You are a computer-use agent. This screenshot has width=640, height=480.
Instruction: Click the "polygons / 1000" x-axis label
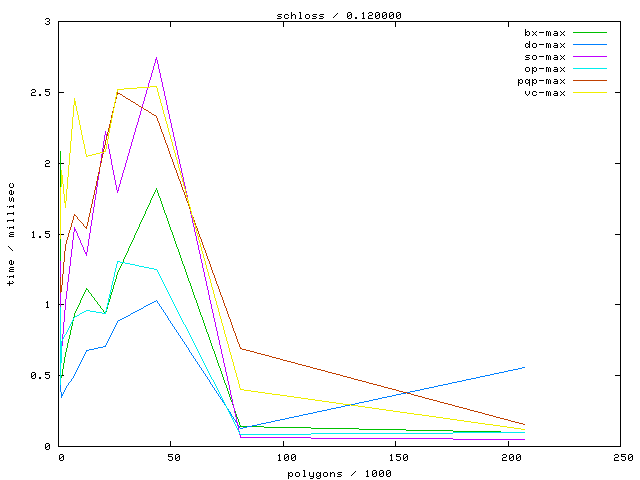point(340,472)
